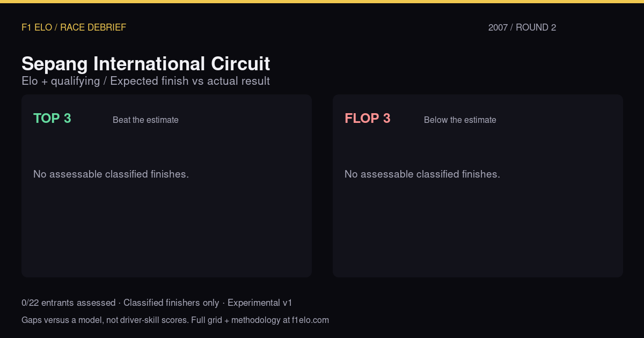Click the TOP 3 panel's no-finishes message
The width and height of the screenshot is (644, 338).
click(111, 174)
